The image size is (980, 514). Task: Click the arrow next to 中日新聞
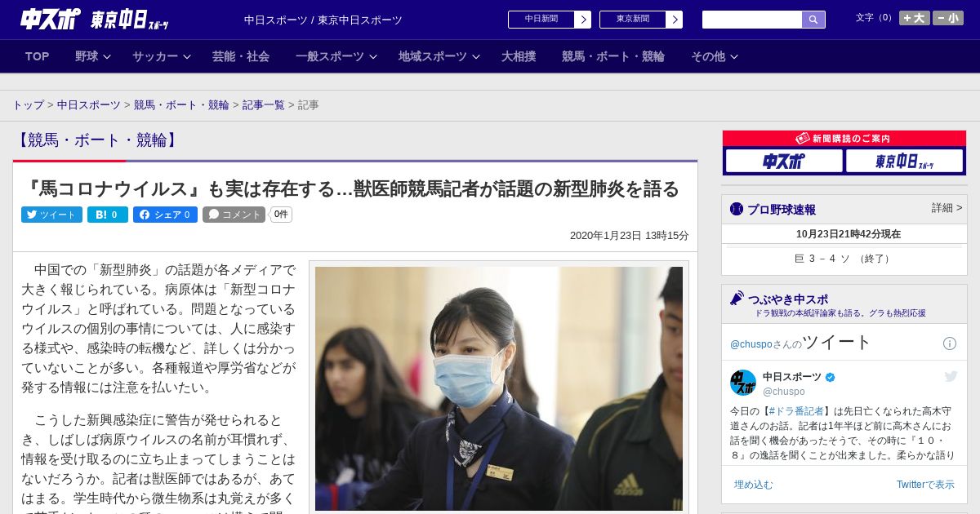[583, 20]
